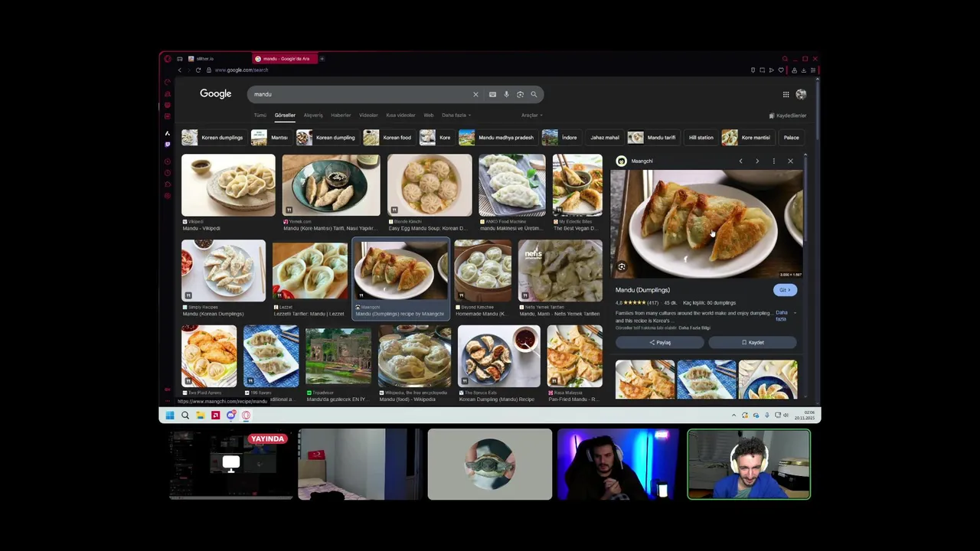Open the Twitch icon in Opera sidebar
Image resolution: width=980 pixels, height=551 pixels.
168,144
